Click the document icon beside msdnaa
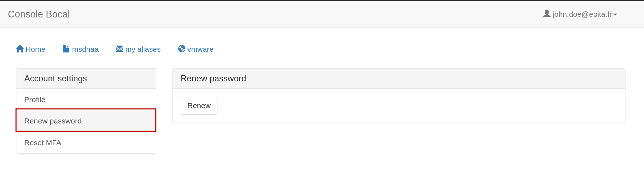Image resolution: width=644 pixels, height=177 pixels. tap(66, 49)
